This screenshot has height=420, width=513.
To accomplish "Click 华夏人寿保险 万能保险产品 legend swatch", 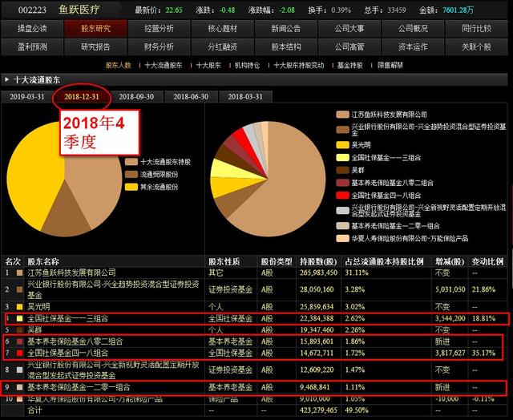I will coord(342,239).
